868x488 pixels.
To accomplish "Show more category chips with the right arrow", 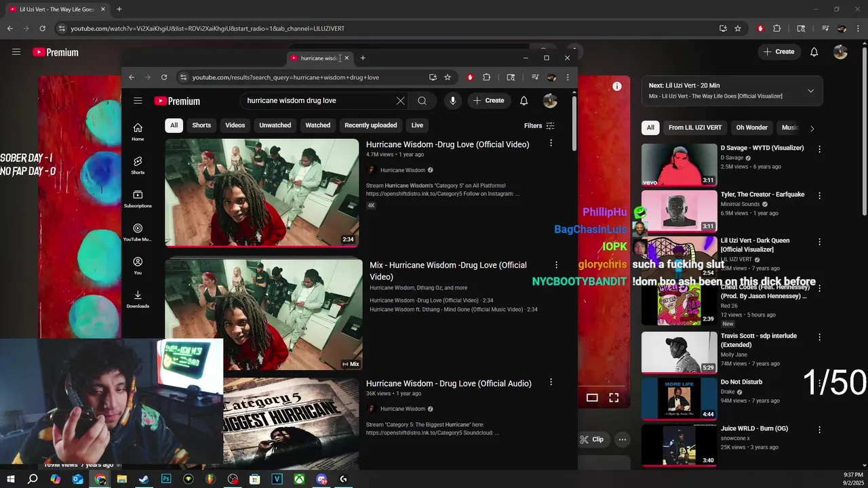I will point(812,128).
